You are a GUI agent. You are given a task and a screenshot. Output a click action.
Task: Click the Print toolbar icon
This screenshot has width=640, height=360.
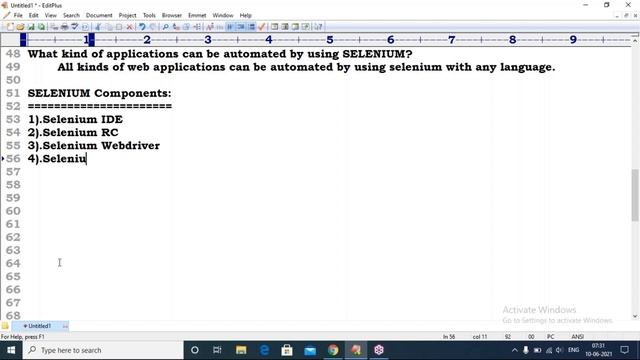pyautogui.click(x=64, y=27)
